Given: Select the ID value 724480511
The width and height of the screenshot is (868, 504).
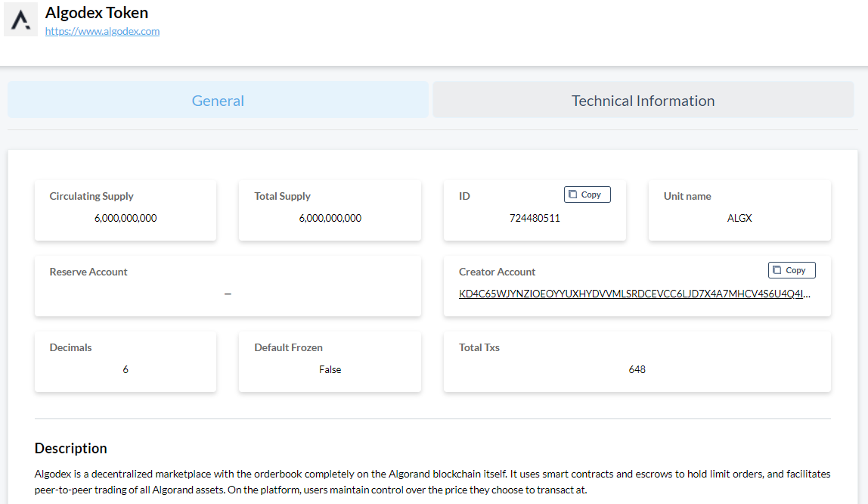Looking at the screenshot, I should [x=535, y=218].
